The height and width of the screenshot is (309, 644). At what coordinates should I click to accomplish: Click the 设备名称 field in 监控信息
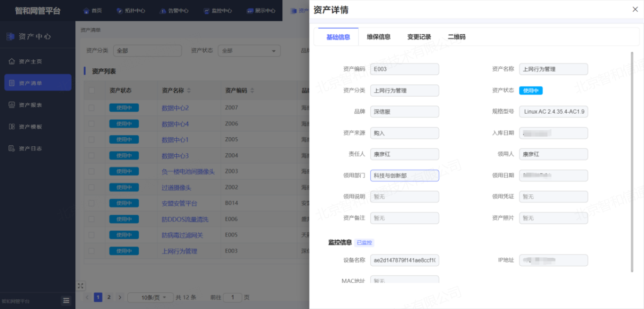point(405,260)
